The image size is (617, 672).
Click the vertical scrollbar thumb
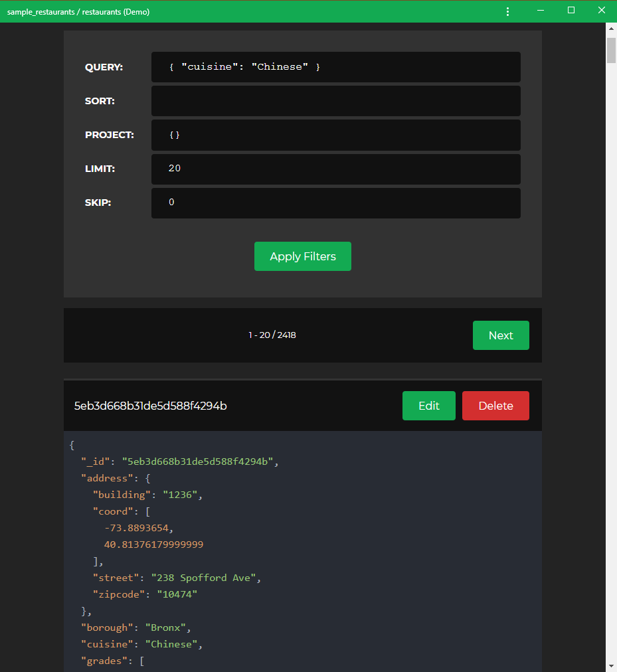point(611,50)
